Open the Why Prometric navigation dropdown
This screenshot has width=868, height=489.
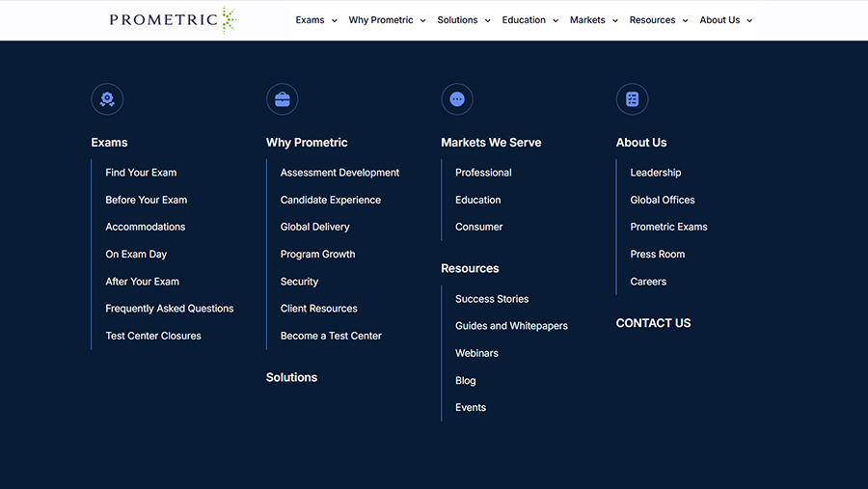click(x=387, y=20)
